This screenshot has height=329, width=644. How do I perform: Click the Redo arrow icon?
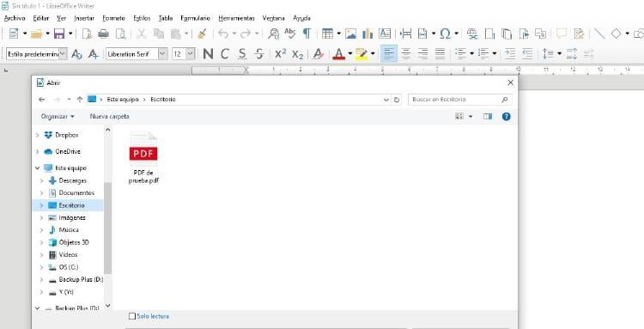tap(246, 34)
